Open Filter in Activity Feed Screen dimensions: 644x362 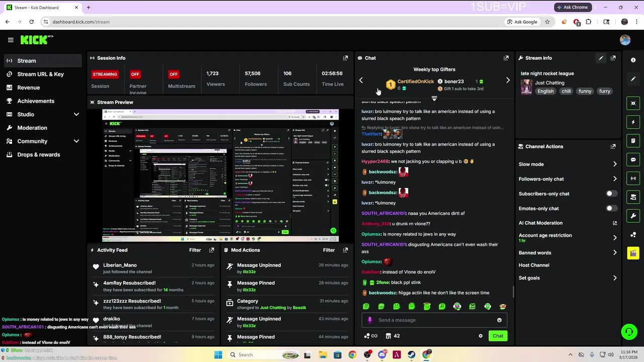(x=195, y=250)
